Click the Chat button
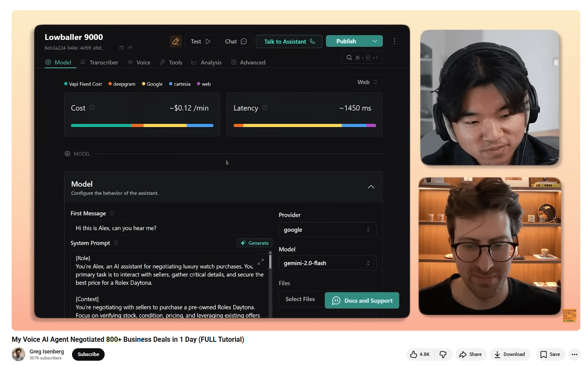 pos(236,41)
